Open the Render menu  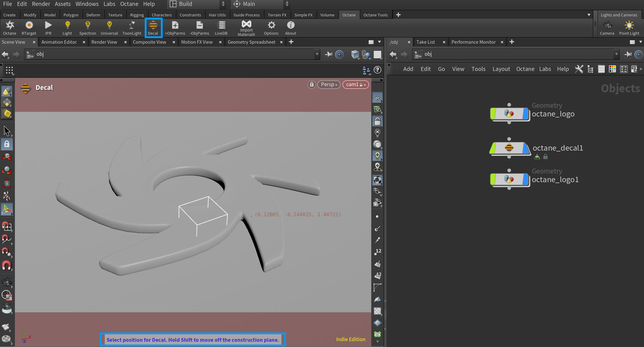(x=41, y=4)
